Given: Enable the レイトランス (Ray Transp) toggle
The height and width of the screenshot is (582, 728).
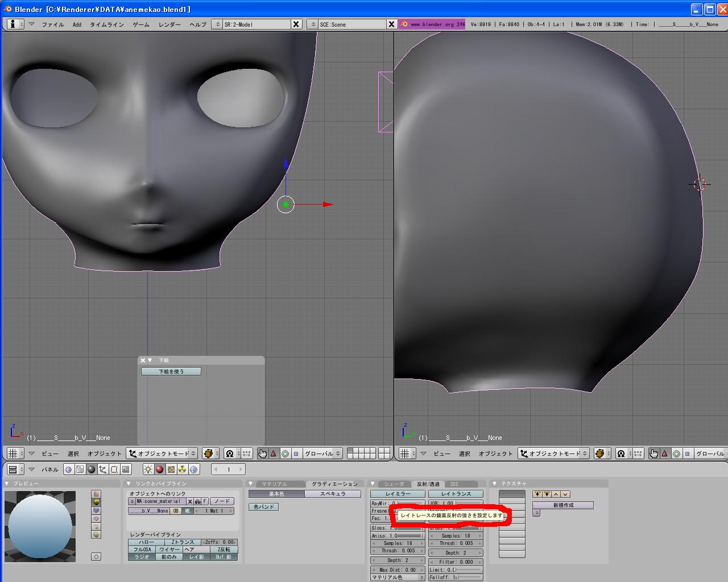Looking at the screenshot, I should [x=456, y=494].
